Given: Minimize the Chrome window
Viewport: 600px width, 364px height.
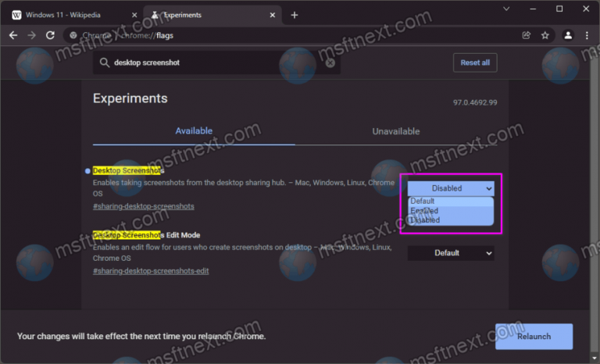Looking at the screenshot, I should [533, 9].
